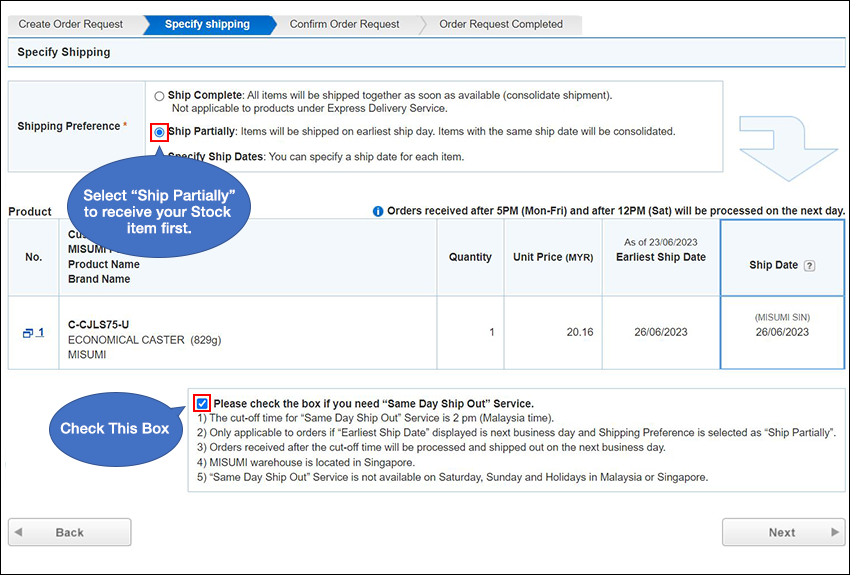This screenshot has width=850, height=575.
Task: Click the blue info icon beside order notice
Action: click(x=378, y=211)
